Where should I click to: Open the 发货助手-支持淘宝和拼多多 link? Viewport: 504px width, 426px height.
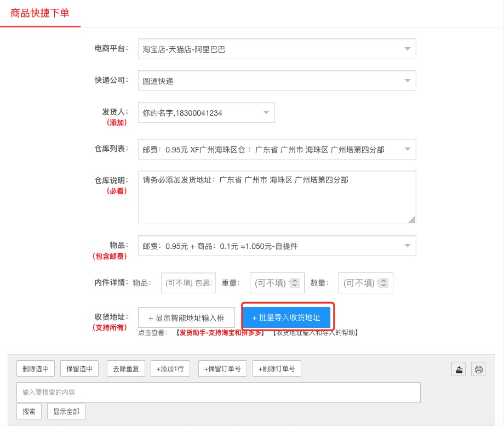point(220,333)
